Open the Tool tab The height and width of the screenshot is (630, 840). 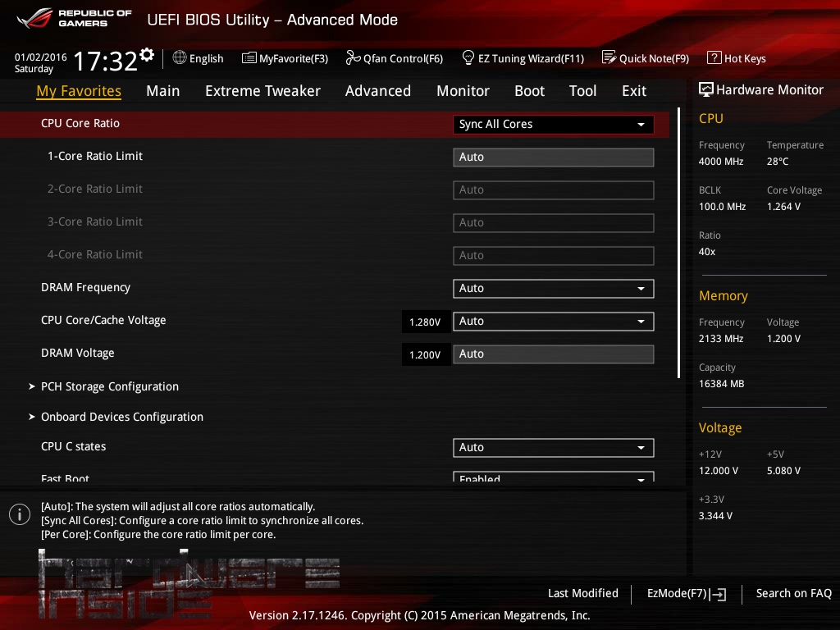pyautogui.click(x=582, y=91)
